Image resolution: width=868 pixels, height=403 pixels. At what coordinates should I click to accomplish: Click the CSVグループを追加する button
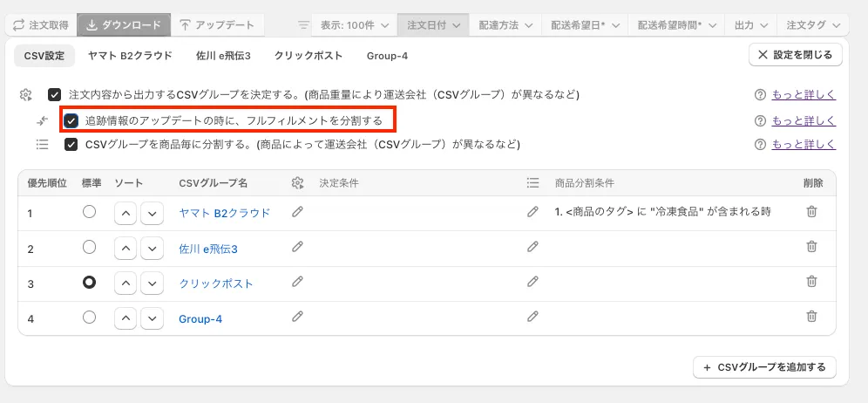[764, 367]
